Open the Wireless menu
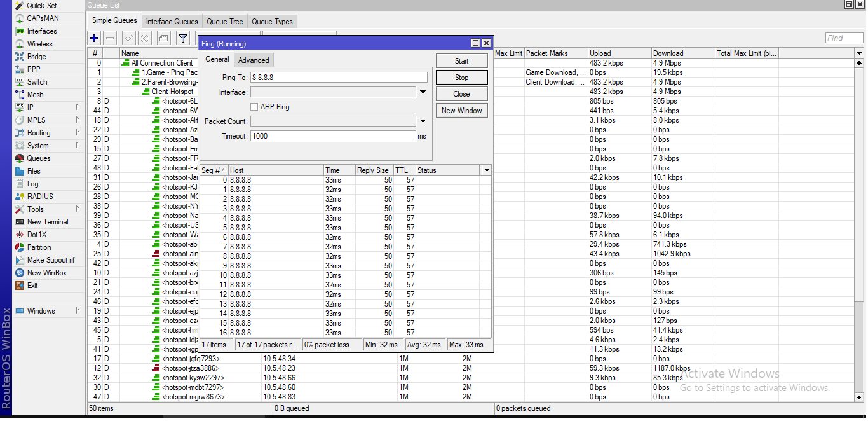Screen dimensions: 868x421 [39, 44]
